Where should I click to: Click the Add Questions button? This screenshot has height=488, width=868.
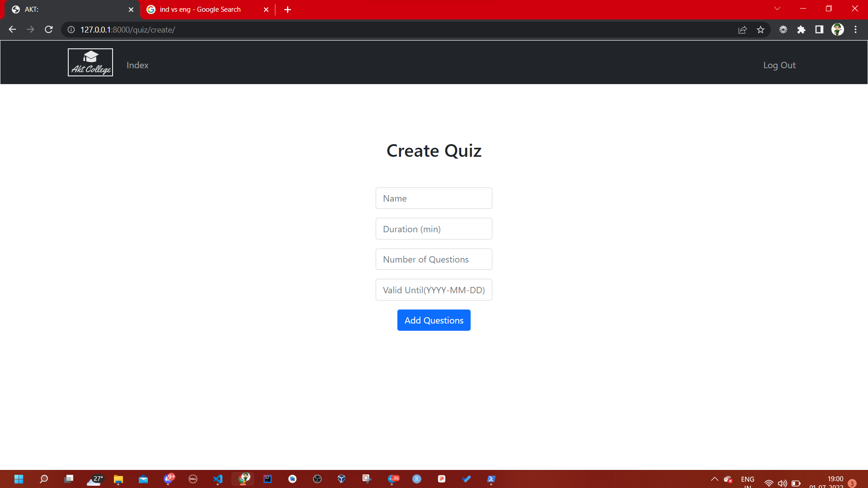(x=434, y=320)
